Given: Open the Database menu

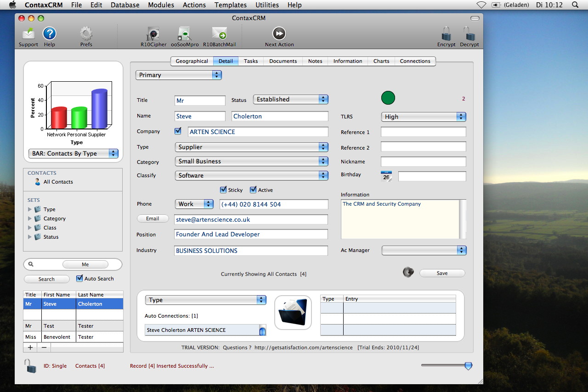Looking at the screenshot, I should (x=125, y=5).
